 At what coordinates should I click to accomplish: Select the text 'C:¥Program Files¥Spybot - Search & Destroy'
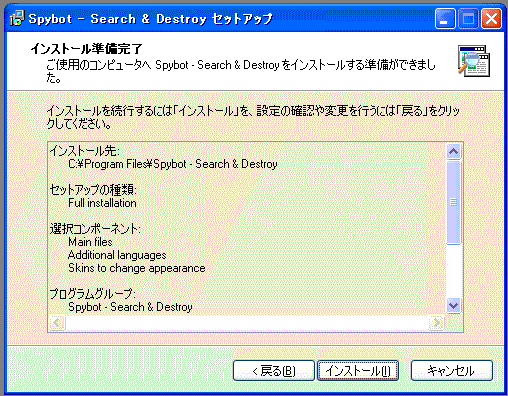(173, 164)
